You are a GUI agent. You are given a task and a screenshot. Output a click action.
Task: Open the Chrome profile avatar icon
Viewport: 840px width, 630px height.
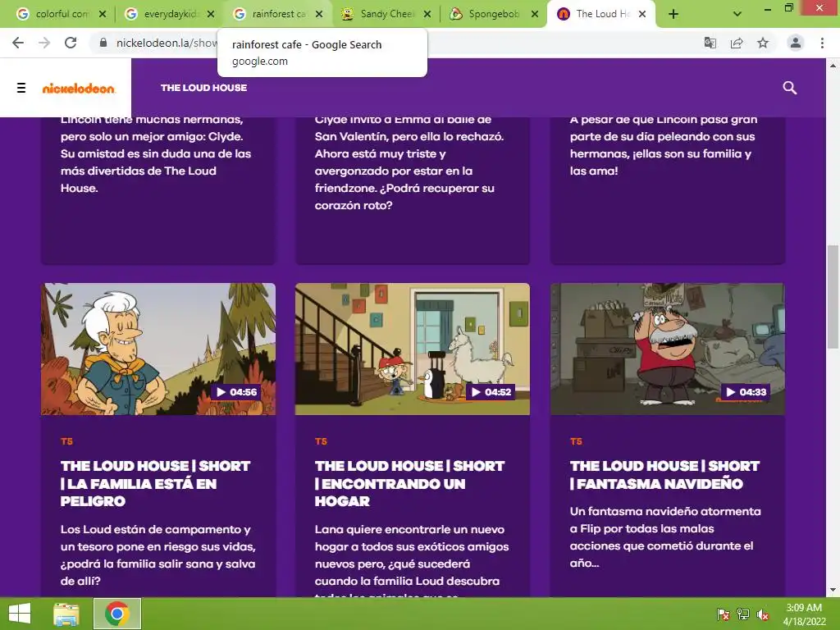click(x=796, y=43)
